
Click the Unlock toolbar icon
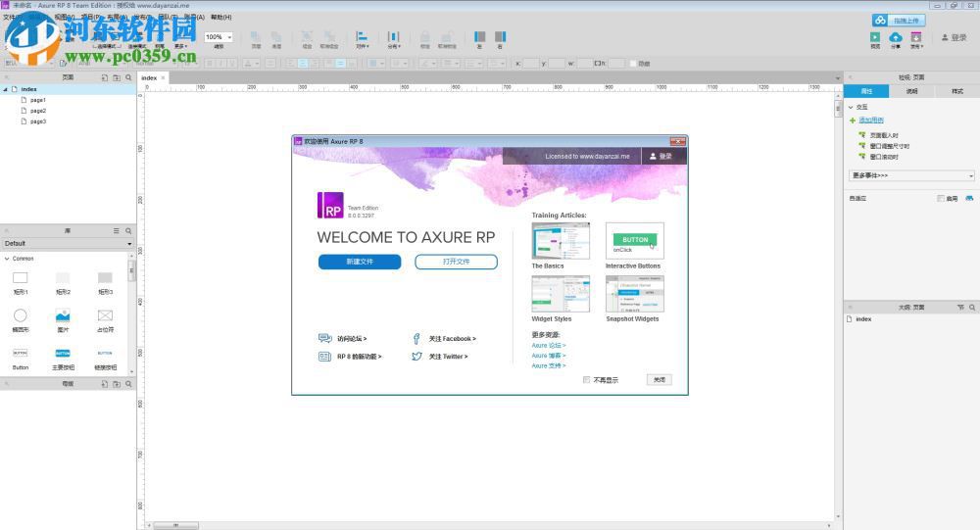click(447, 37)
